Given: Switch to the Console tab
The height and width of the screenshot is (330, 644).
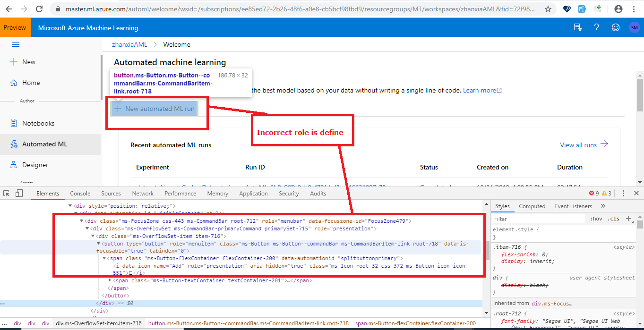Looking at the screenshot, I should pos(80,193).
